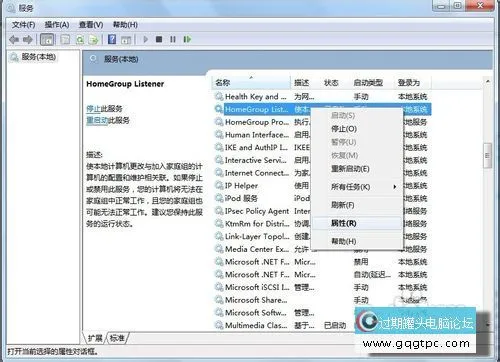Click the gear icon beside Multimedia Clas...
This screenshot has height=362, width=500.
tap(219, 325)
